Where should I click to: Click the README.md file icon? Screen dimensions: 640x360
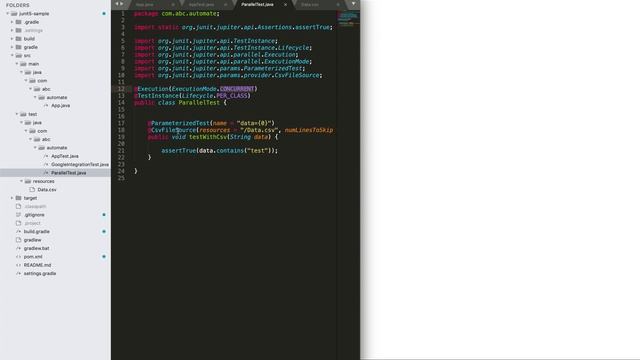tap(18, 265)
